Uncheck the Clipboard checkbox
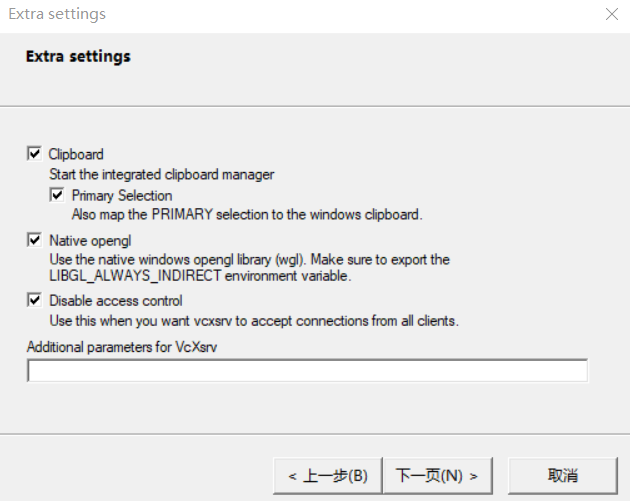Image resolution: width=630 pixels, height=501 pixels. [34, 153]
